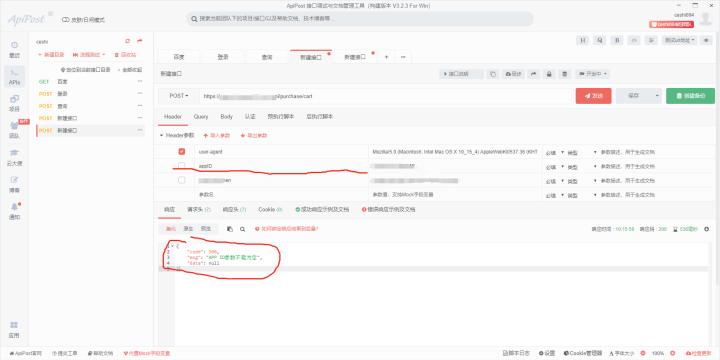
Task: Switch response view to 原生 raw
Action: [188, 229]
